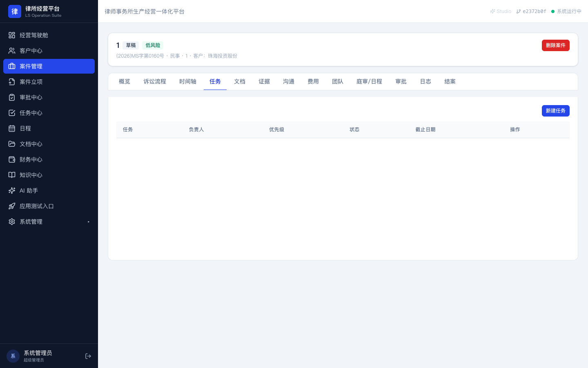
Task: Click the Studio sparkle icon in header
Action: pos(492,11)
